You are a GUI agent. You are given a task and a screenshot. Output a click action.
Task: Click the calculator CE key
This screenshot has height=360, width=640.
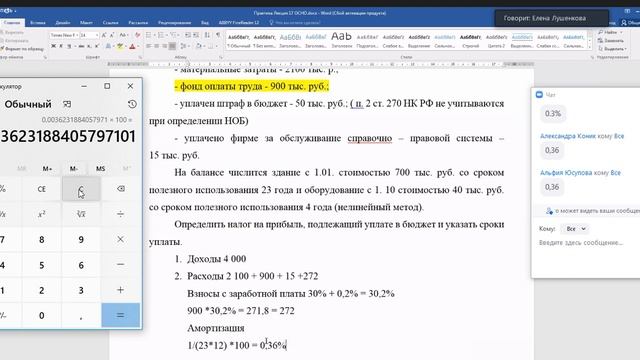click(x=42, y=189)
